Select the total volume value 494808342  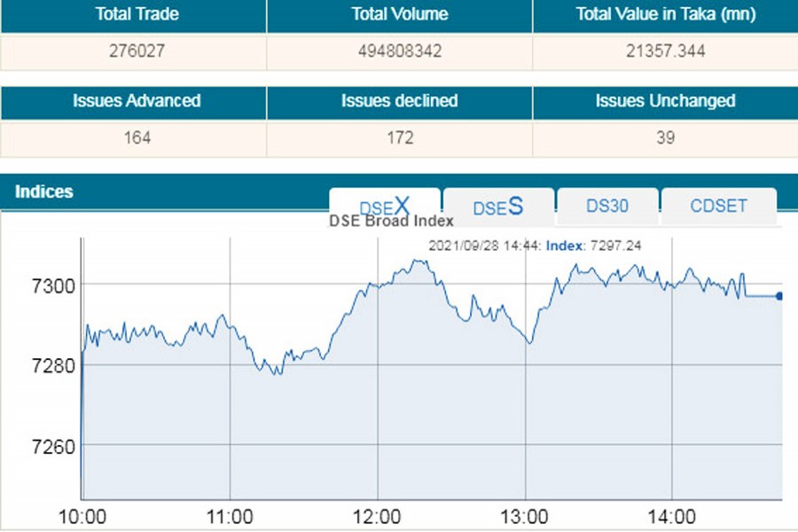click(x=400, y=51)
